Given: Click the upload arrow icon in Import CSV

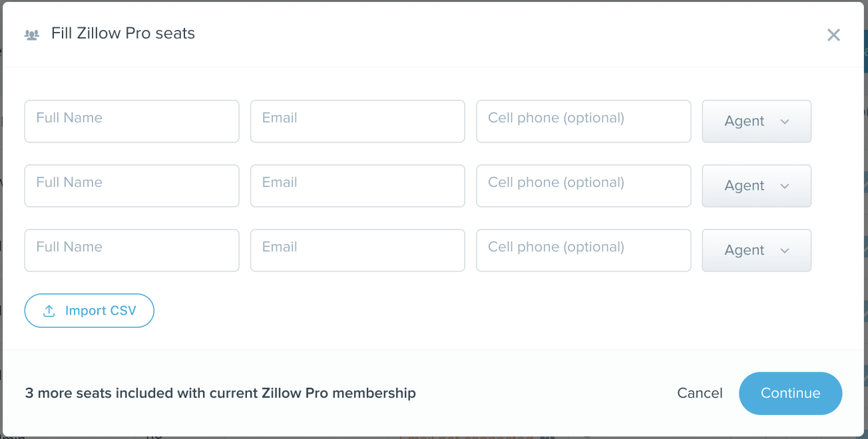Looking at the screenshot, I should 49,311.
